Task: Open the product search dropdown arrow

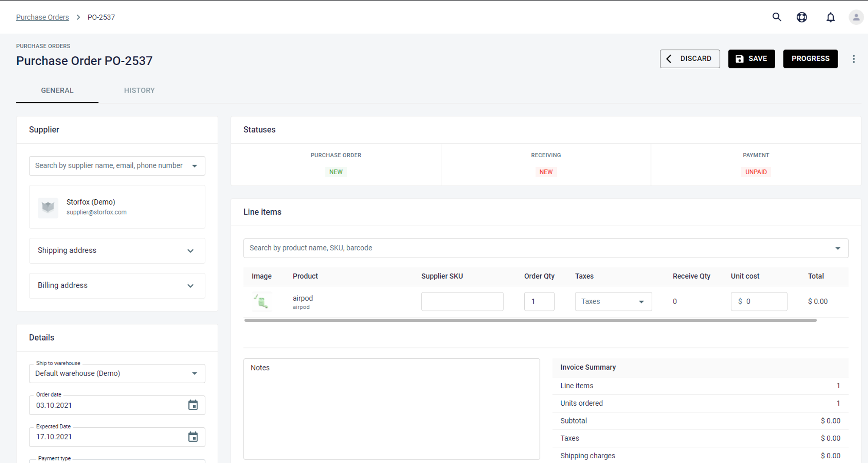Action: click(838, 248)
